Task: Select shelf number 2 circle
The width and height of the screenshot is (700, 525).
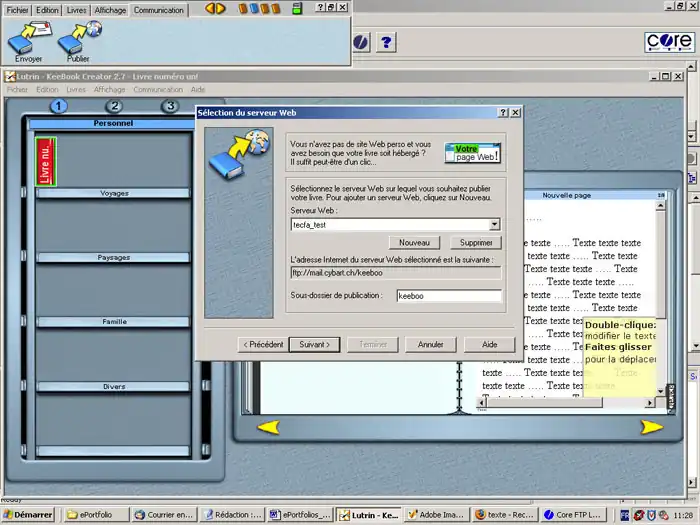Action: coord(114,106)
